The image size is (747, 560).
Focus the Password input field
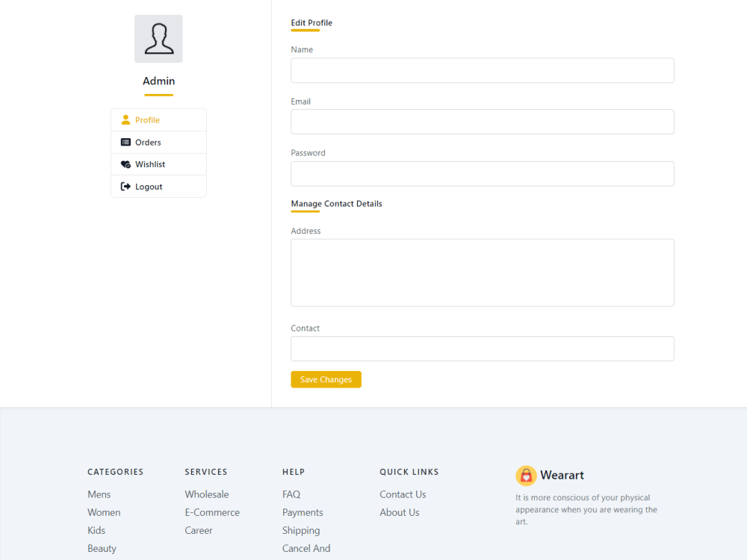click(482, 174)
